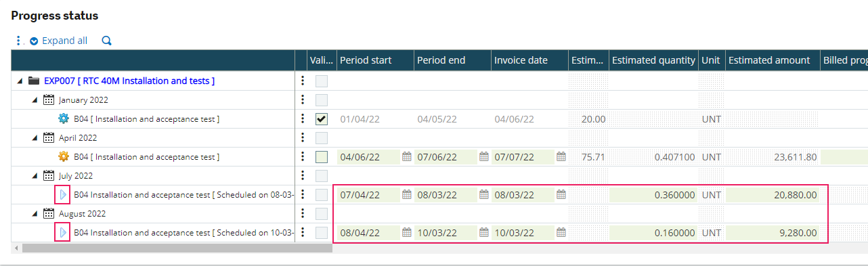Click the 75.71 estimated value

(593, 157)
